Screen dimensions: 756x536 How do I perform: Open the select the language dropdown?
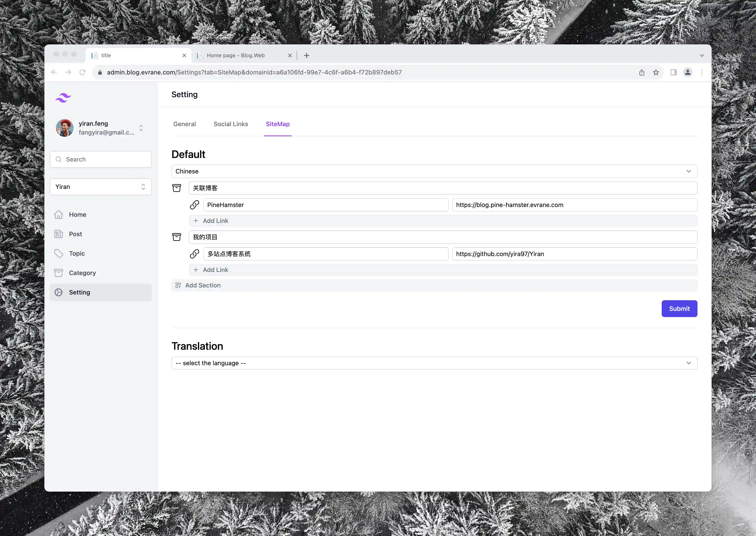pyautogui.click(x=434, y=363)
